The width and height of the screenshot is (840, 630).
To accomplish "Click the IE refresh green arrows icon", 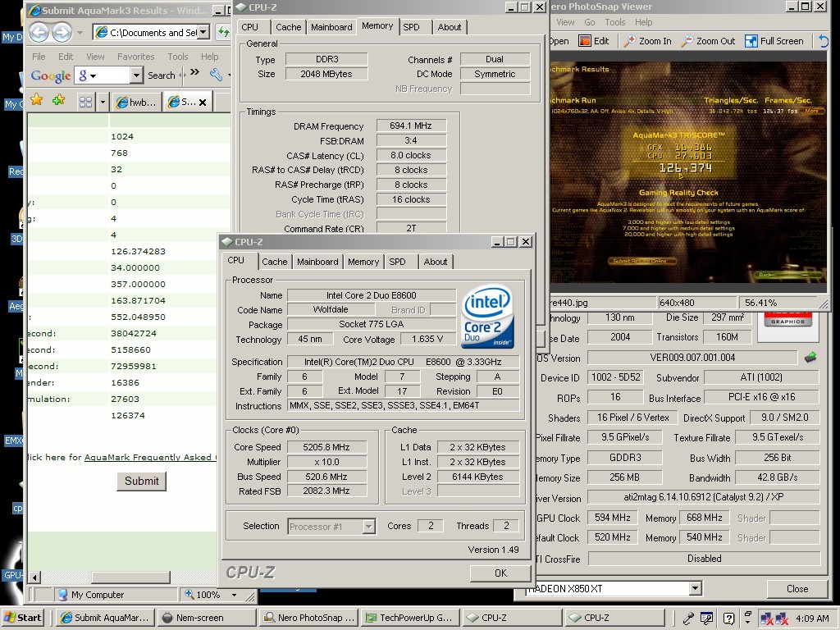I will click(x=223, y=32).
